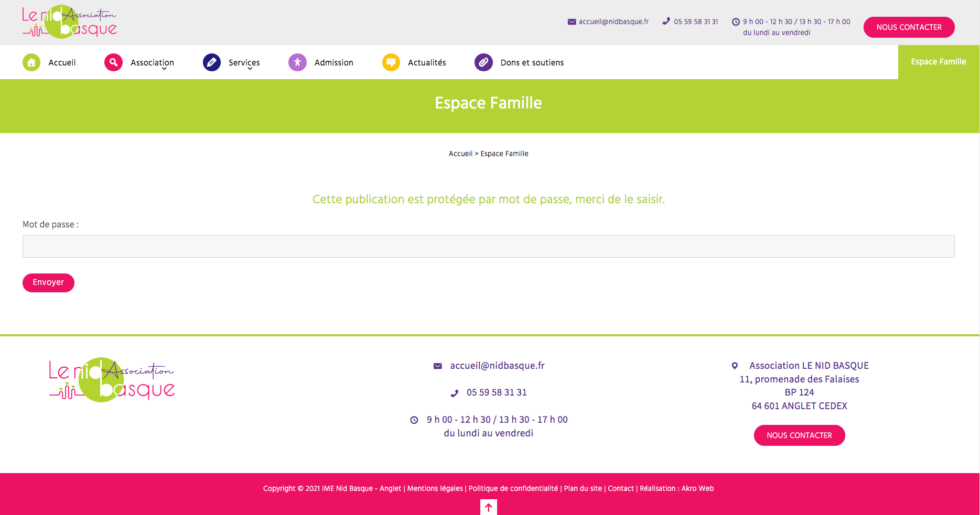This screenshot has height=515, width=980.
Task: Click the scroll-to-top arrow in footer
Action: point(489,507)
